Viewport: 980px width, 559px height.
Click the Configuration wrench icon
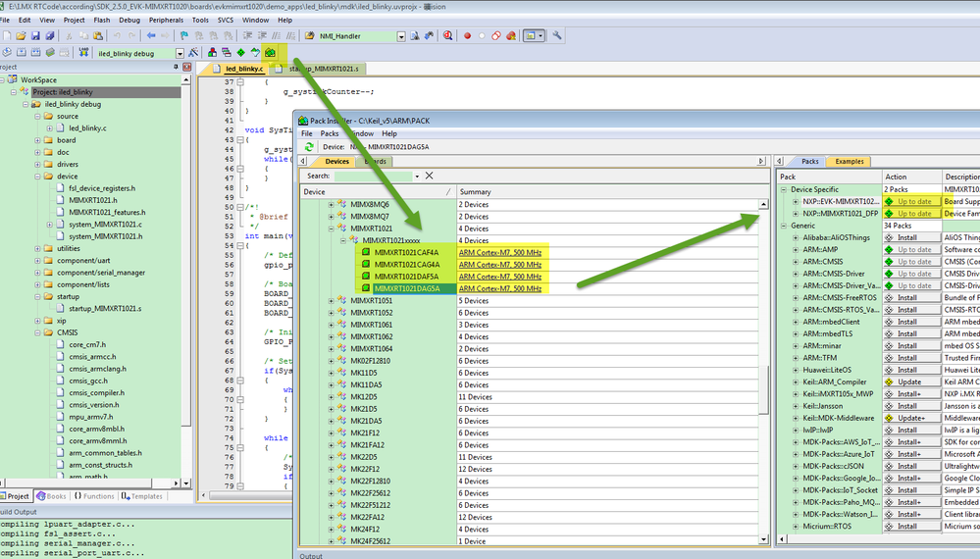(557, 36)
